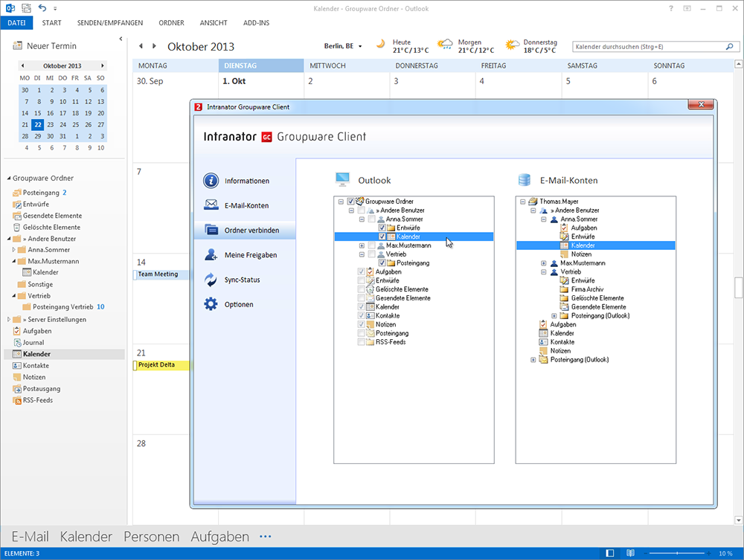The image size is (744, 560).
Task: Open Sync-Status via its arrows icon
Action: click(x=211, y=280)
